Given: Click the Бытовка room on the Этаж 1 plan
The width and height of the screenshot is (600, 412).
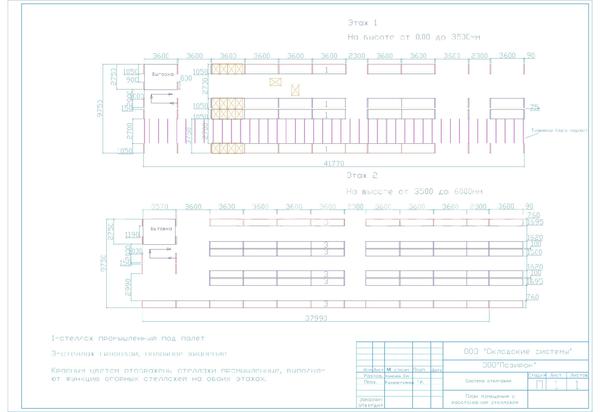Looking at the screenshot, I should pyautogui.click(x=162, y=76).
